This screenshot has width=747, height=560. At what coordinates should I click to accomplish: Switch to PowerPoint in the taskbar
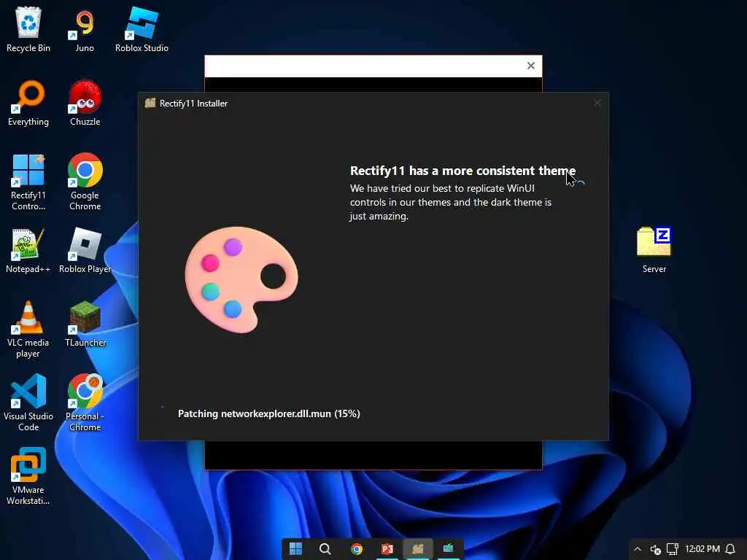[387, 549]
